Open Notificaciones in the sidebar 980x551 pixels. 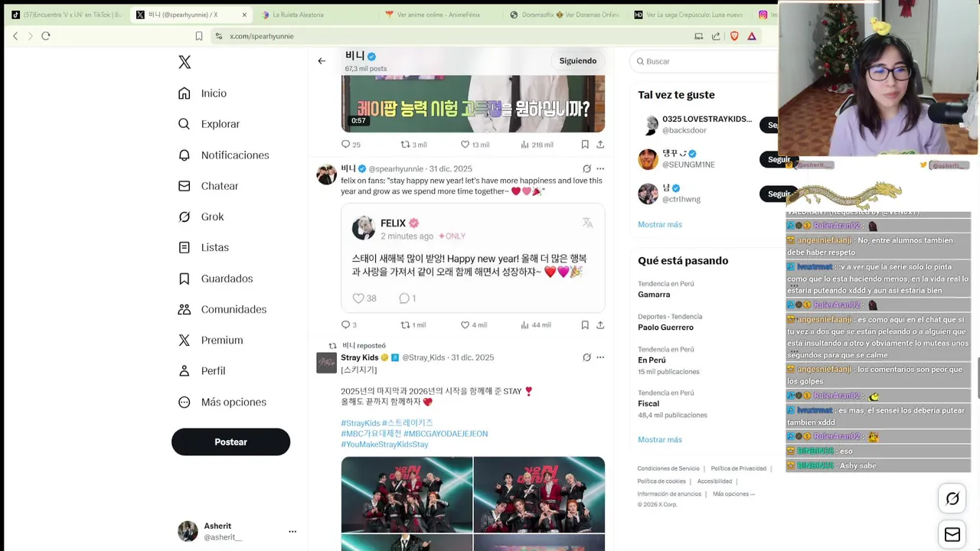tap(224, 155)
